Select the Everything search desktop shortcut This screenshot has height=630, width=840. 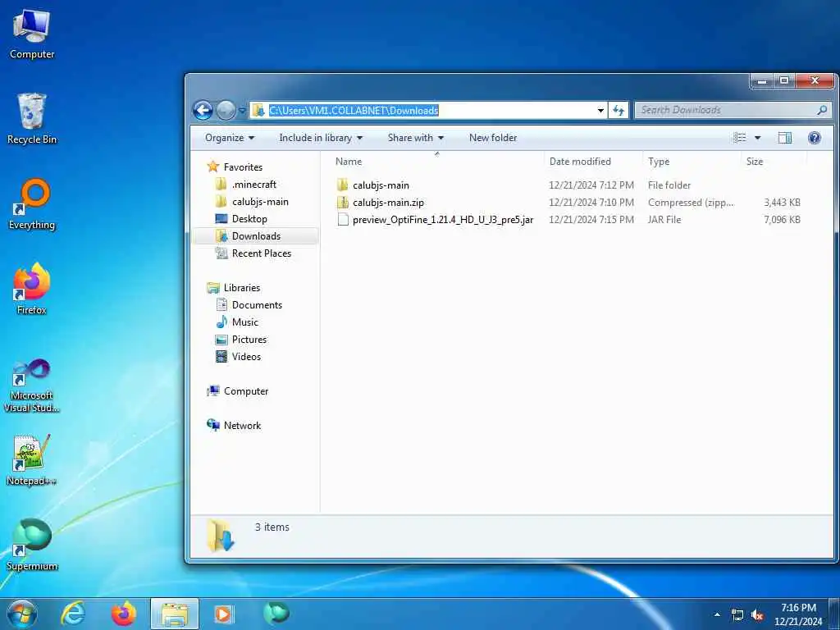point(32,204)
